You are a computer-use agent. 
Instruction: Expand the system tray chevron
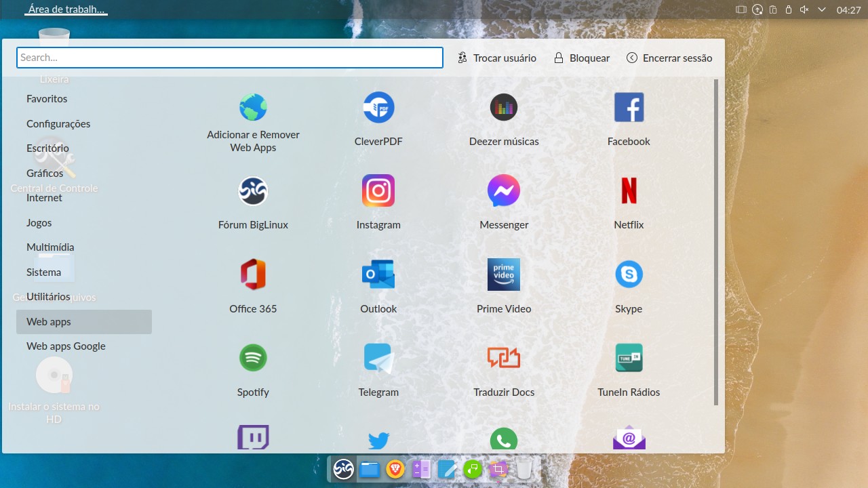coord(821,9)
